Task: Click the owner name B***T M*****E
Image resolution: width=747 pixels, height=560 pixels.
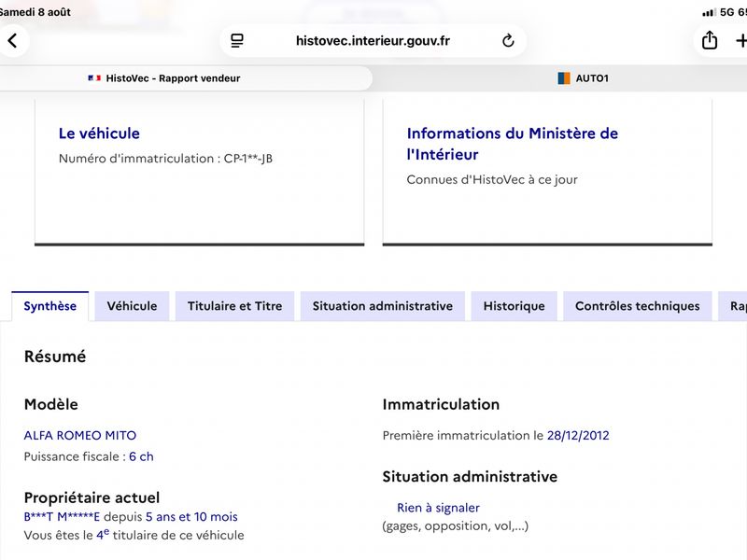Action: click(x=62, y=517)
